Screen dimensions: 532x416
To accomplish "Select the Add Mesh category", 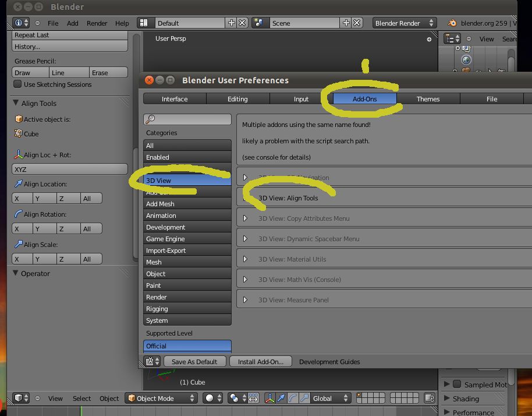I will (187, 203).
